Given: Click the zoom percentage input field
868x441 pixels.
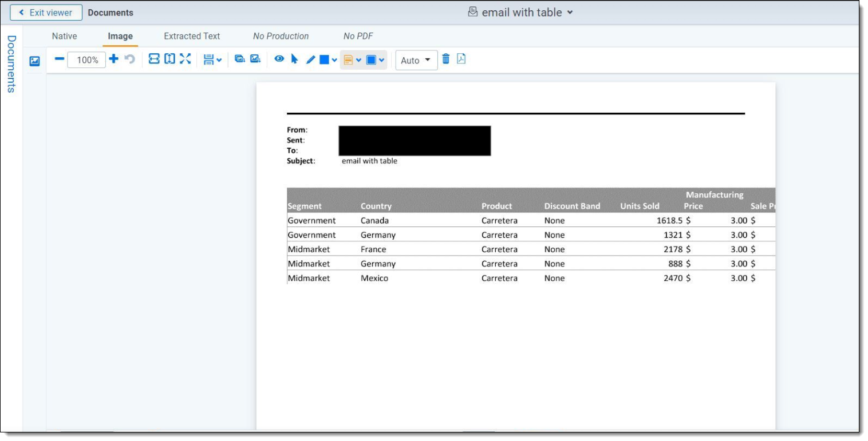Looking at the screenshot, I should coord(86,60).
